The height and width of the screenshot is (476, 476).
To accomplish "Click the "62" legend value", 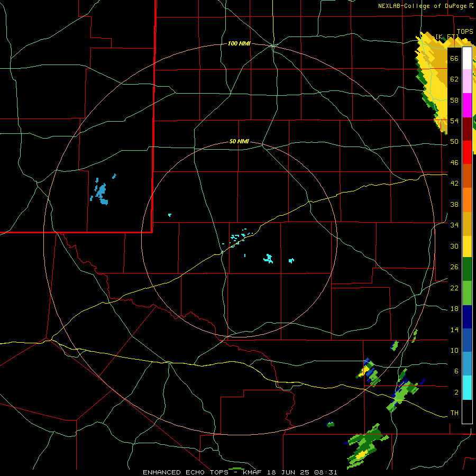I will tap(454, 79).
